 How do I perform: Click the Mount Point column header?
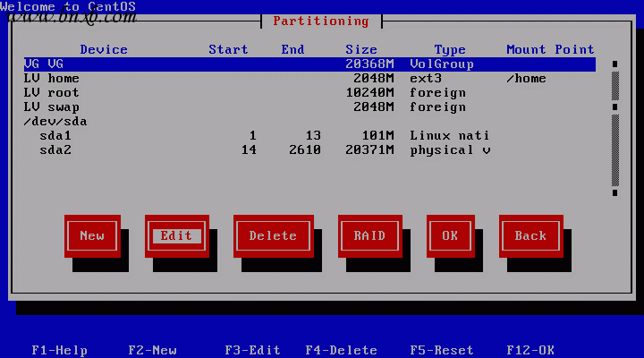coord(551,50)
